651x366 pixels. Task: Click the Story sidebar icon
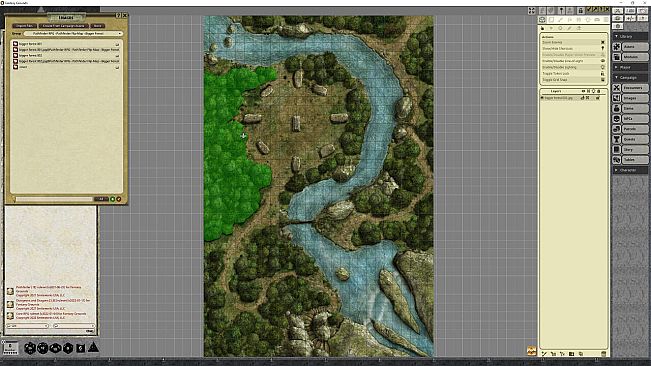tap(617, 149)
